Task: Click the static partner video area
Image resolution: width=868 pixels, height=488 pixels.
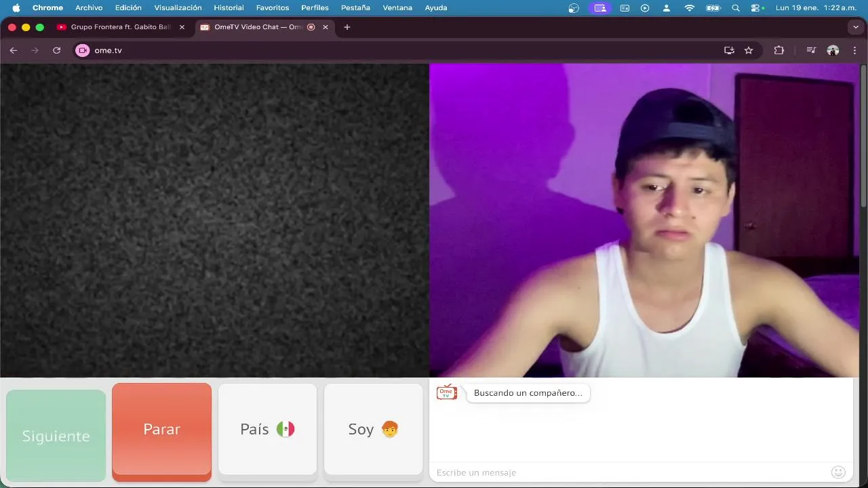Action: tap(214, 220)
